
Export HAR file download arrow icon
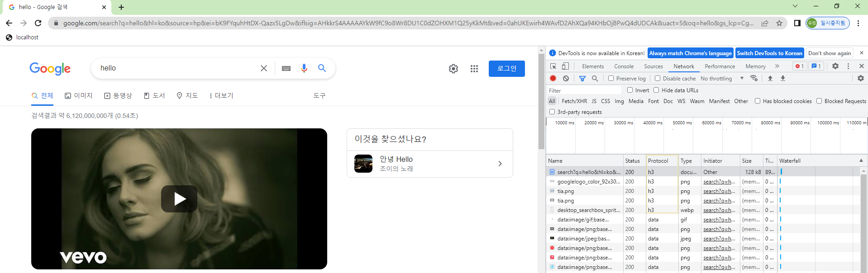[x=783, y=78]
